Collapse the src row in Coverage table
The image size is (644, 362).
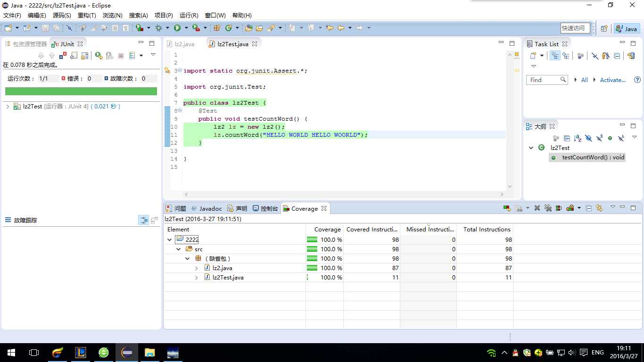[x=179, y=249]
